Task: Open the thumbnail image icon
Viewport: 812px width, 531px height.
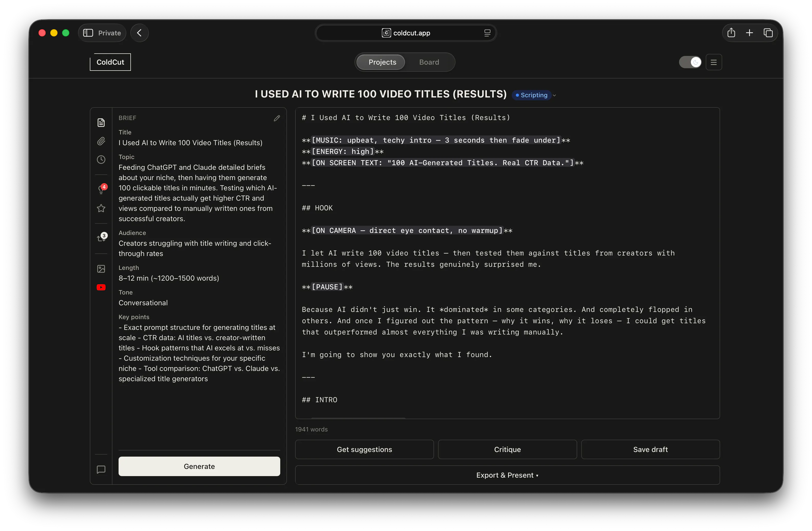Action: click(101, 269)
